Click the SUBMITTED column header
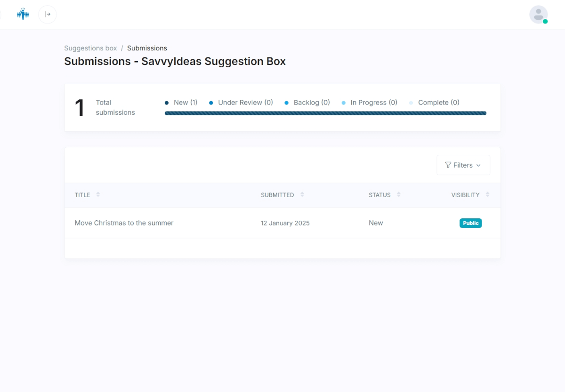 (277, 195)
